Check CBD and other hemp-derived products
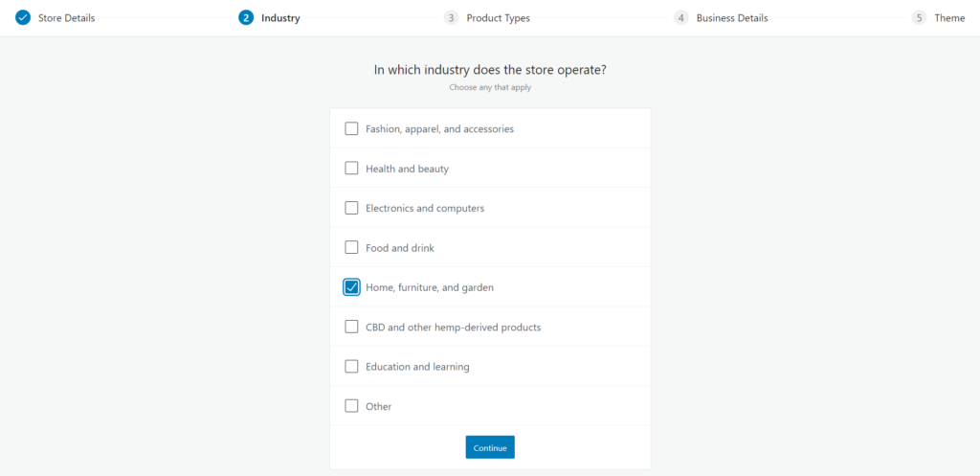This screenshot has height=476, width=980. point(351,327)
